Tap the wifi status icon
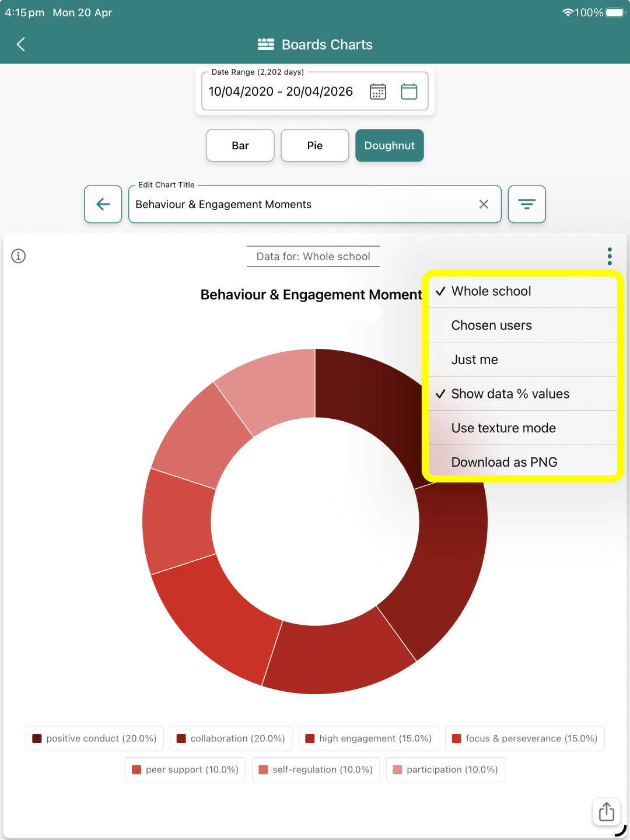Screen dimensions: 630x840 tap(568, 12)
